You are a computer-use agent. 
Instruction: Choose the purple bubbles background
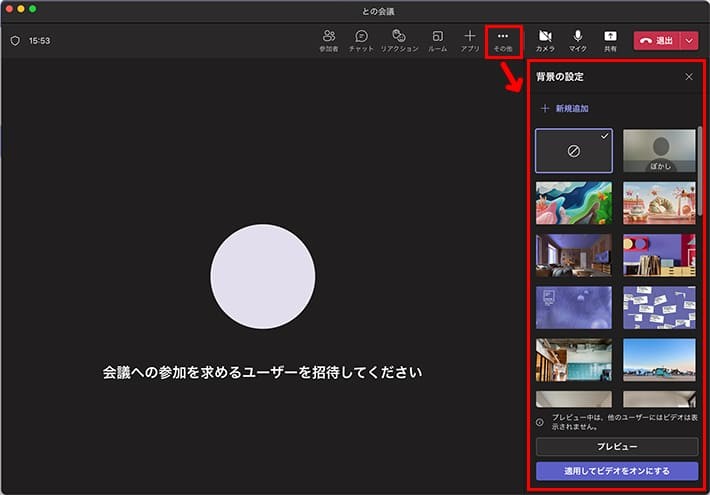(x=574, y=308)
